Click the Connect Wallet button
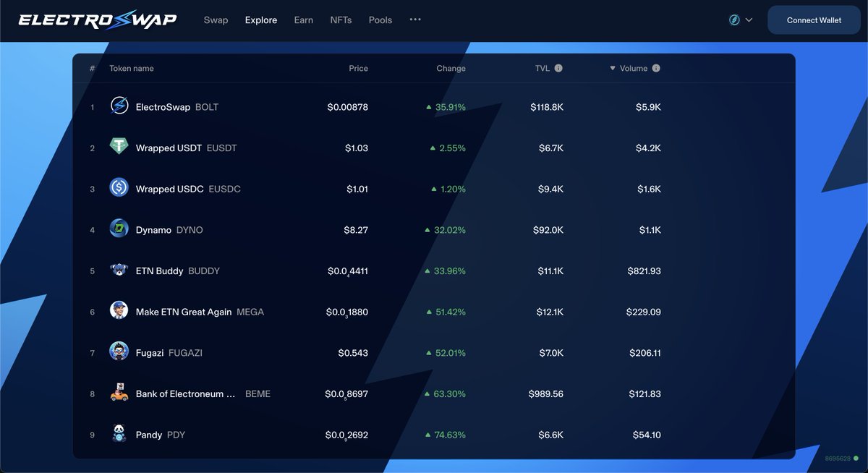 tap(814, 20)
